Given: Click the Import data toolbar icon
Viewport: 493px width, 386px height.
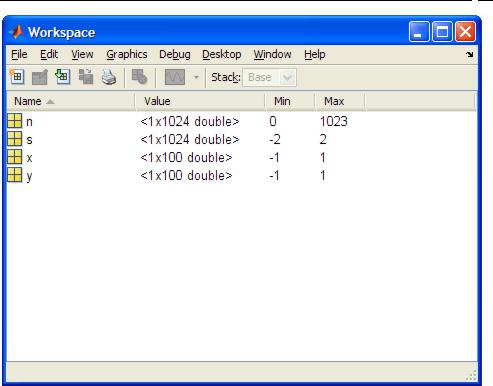Looking at the screenshot, I should click(62, 77).
